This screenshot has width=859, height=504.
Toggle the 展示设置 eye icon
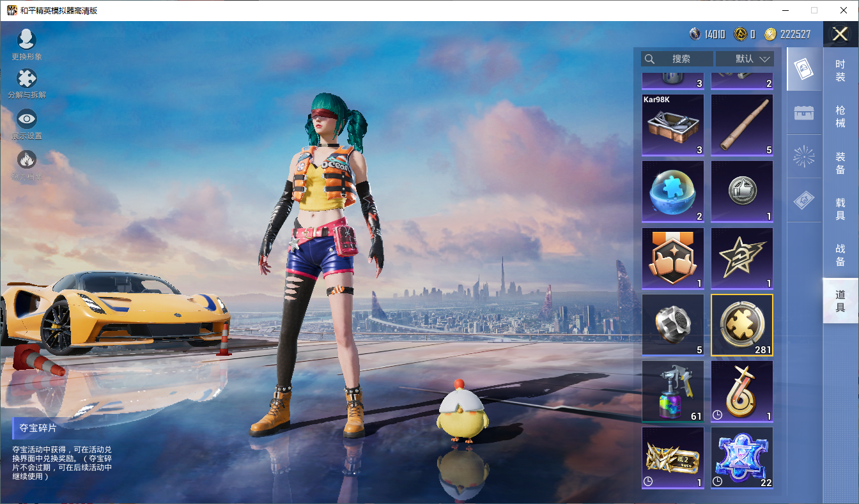pos(26,119)
